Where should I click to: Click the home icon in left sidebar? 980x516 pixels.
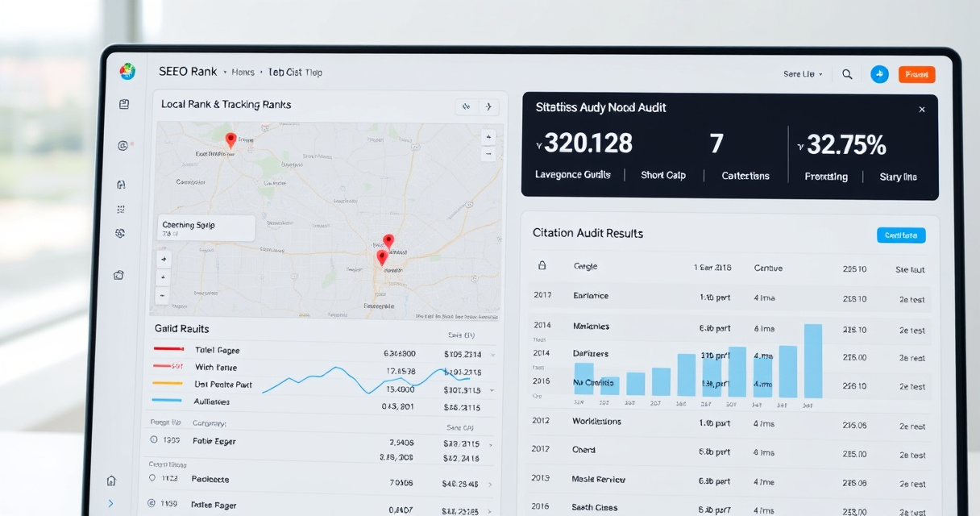(111, 481)
